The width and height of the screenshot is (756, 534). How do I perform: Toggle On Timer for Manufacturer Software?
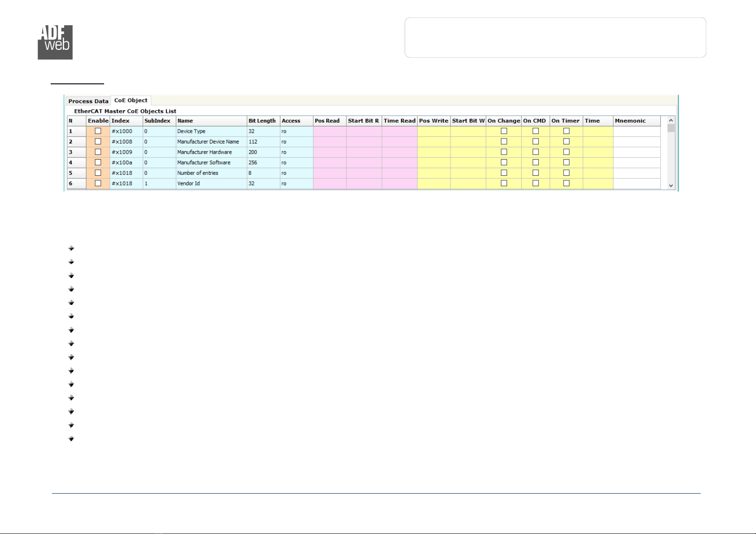[x=566, y=162]
